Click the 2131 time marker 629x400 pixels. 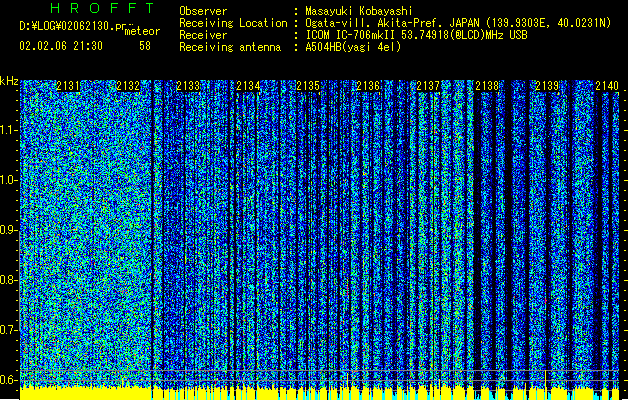point(68,86)
